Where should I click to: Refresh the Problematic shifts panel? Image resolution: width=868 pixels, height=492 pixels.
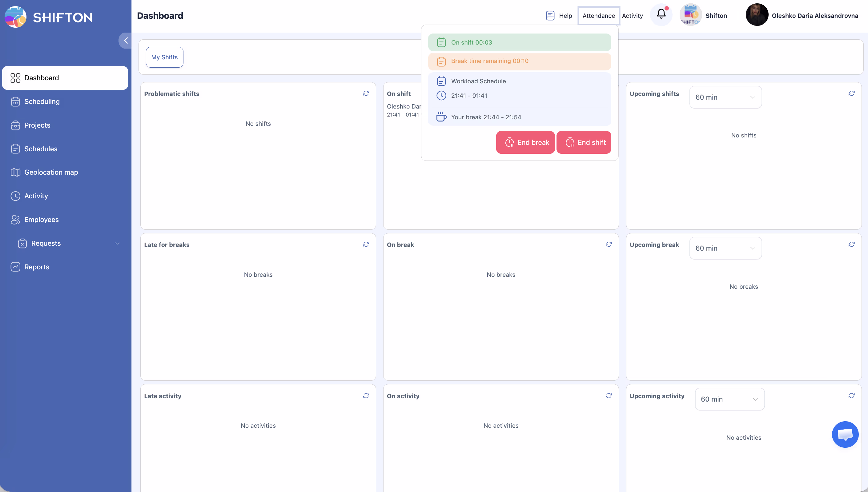tap(366, 93)
